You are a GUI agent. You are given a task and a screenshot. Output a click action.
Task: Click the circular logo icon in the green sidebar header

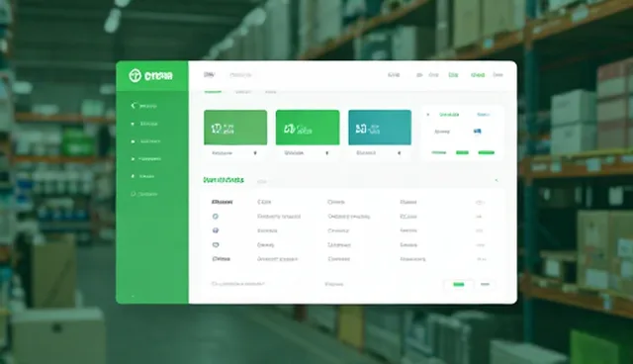tap(135, 75)
